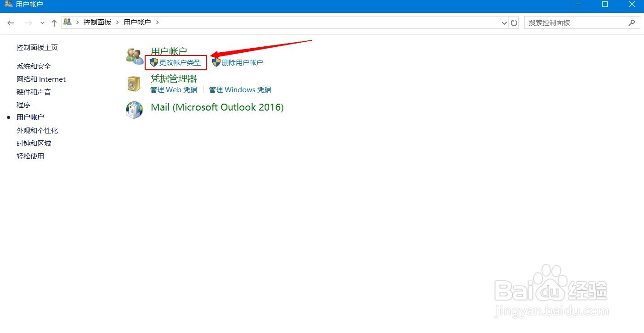
Task: Click the shield icon beside 更改帐户类型
Action: (x=154, y=62)
